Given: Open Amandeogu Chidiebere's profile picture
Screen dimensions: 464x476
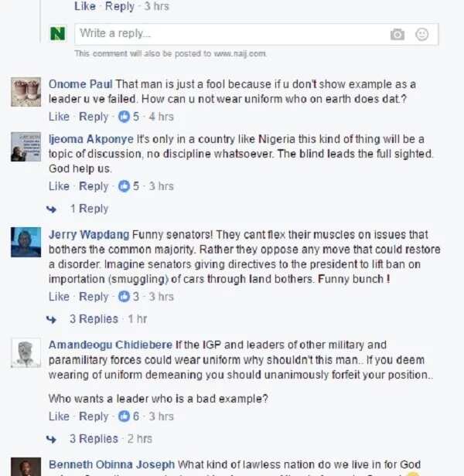Looking at the screenshot, I should [26, 352].
